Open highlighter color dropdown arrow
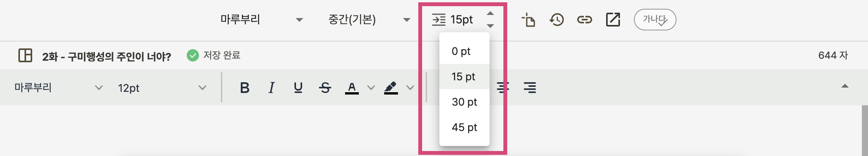Screen dimensions: 868x156 point(410,88)
